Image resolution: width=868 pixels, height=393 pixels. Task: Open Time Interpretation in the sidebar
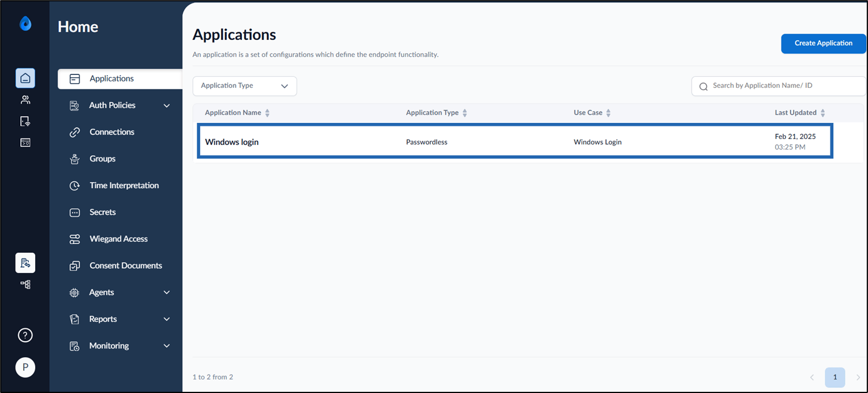[x=124, y=185]
